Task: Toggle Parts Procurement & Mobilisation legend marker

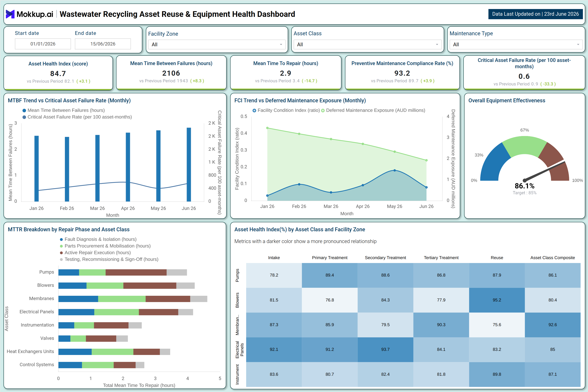Action: tap(61, 246)
